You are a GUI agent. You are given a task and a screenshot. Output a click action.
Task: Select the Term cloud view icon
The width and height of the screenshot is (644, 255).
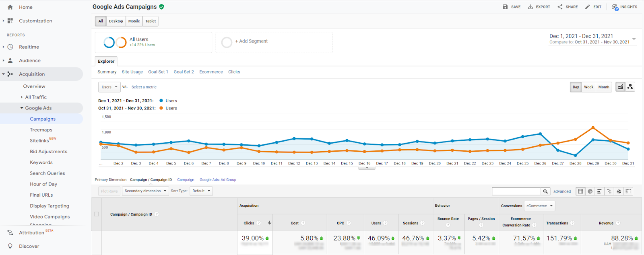click(619, 191)
